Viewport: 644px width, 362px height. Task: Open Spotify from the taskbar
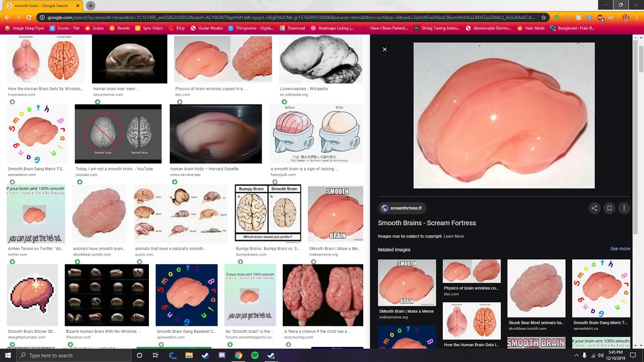click(255, 355)
